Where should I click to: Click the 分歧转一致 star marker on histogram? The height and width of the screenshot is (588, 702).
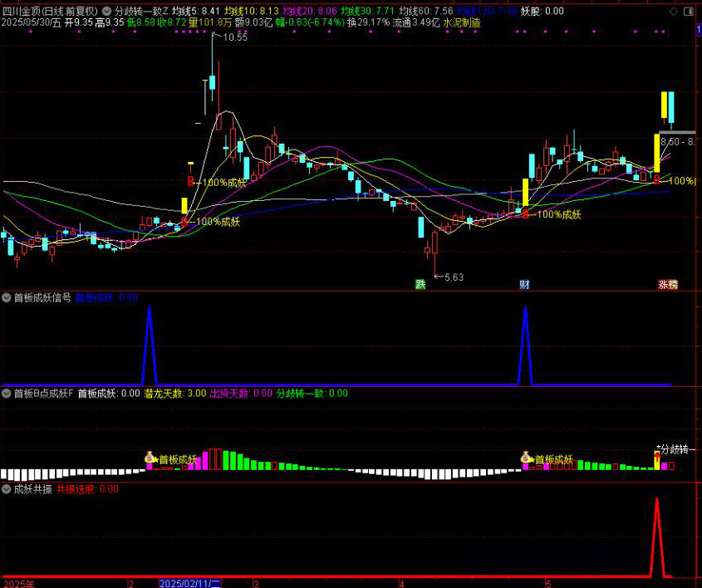click(657, 449)
